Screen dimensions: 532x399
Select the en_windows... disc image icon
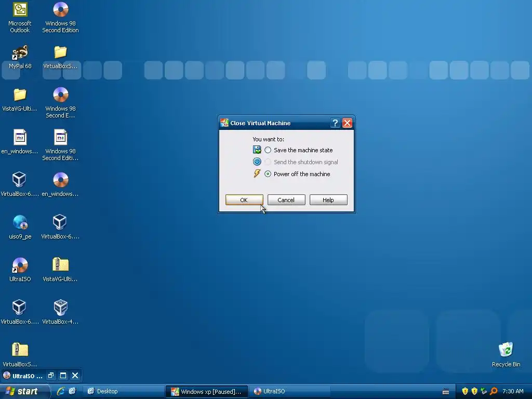[60, 184]
